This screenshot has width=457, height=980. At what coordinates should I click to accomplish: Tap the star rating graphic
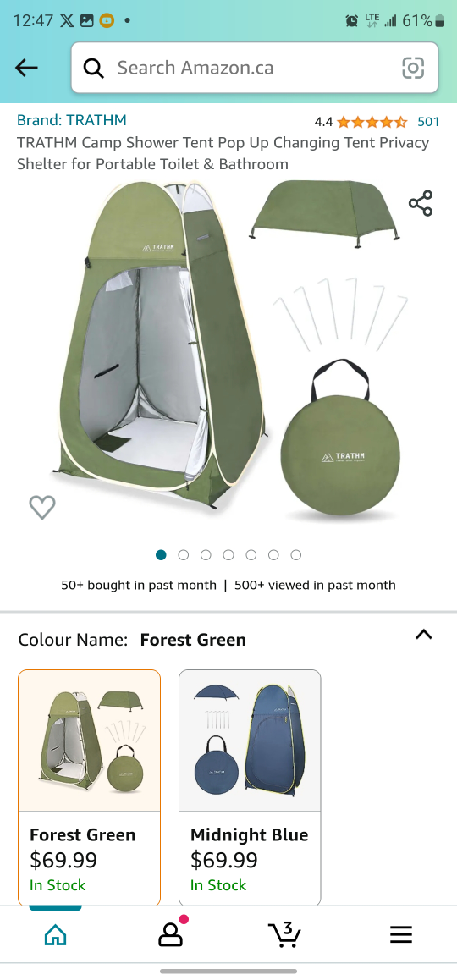pyautogui.click(x=372, y=121)
